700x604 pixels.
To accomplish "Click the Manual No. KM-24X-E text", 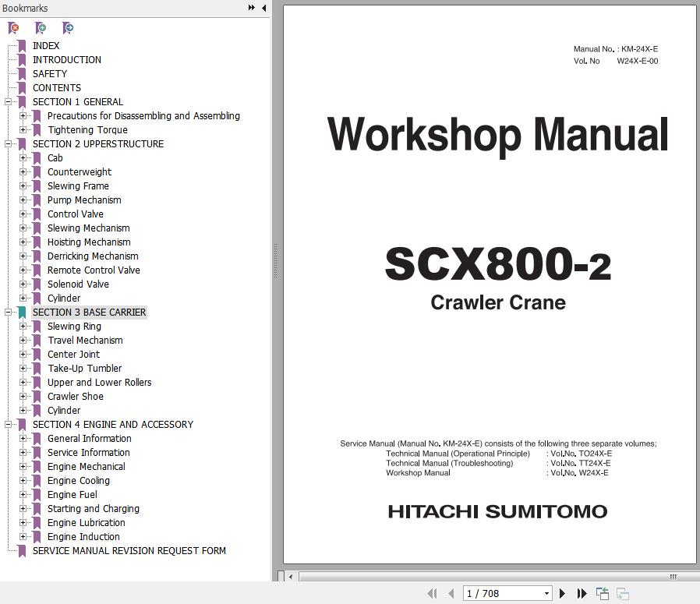I will tap(616, 49).
